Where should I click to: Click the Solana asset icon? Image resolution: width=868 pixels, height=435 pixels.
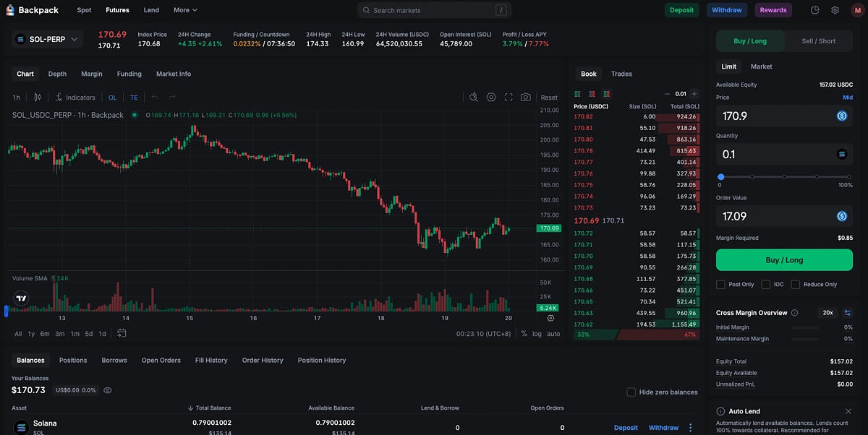(x=20, y=427)
